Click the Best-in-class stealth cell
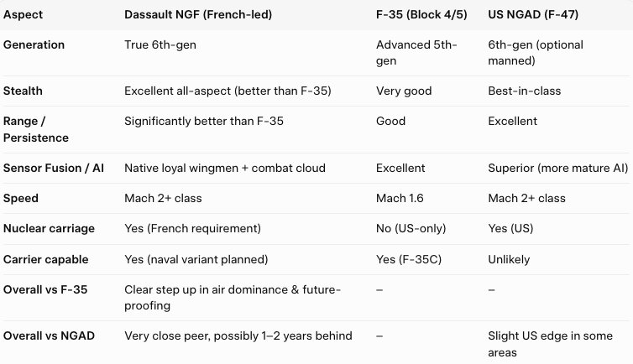The image size is (633, 364). 522,89
